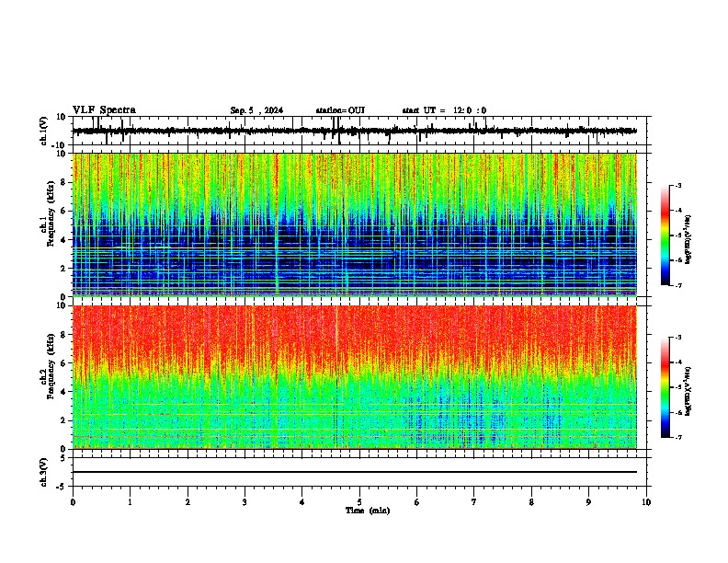The image size is (728, 563).
Task: Click the "ch.1(V)" axis label
Action: pyautogui.click(x=44, y=131)
